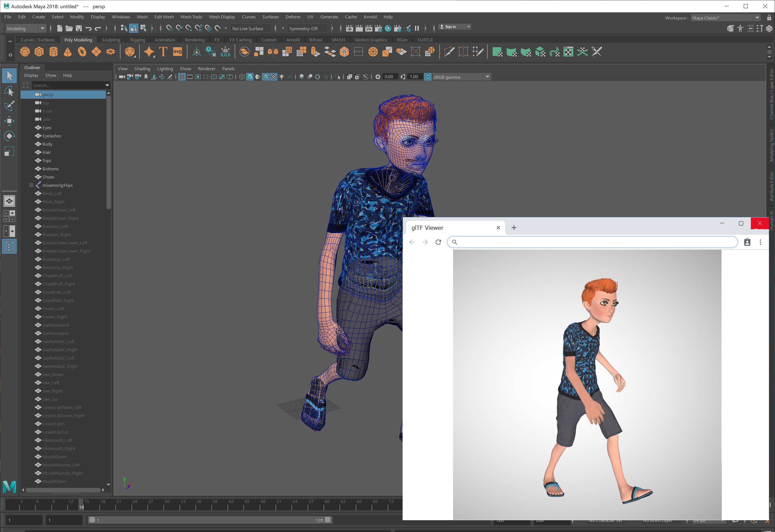The height and width of the screenshot is (532, 775).
Task: Select the Move tool in toolbox
Action: coord(9,121)
